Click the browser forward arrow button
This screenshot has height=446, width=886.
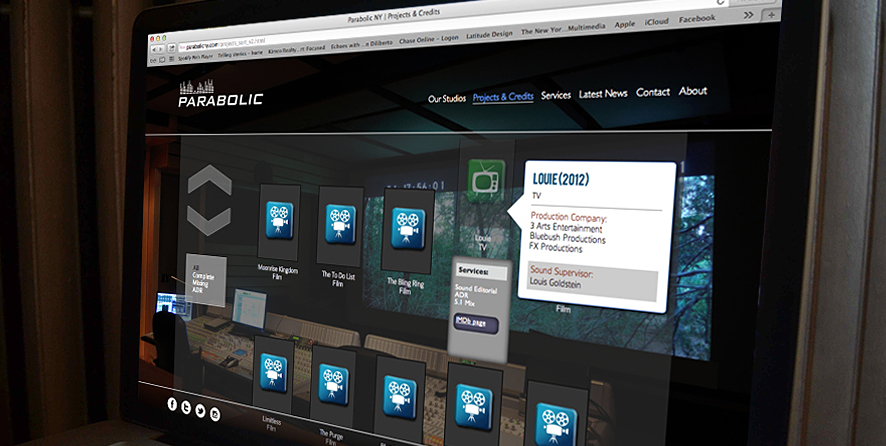[162, 49]
